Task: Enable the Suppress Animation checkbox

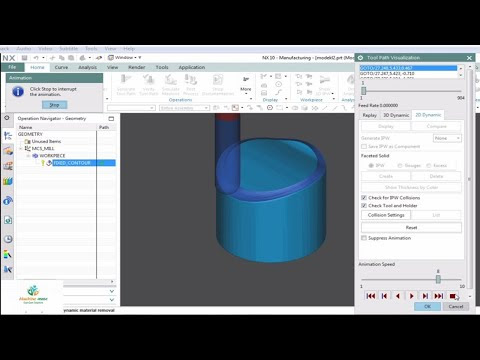Action: [364, 238]
